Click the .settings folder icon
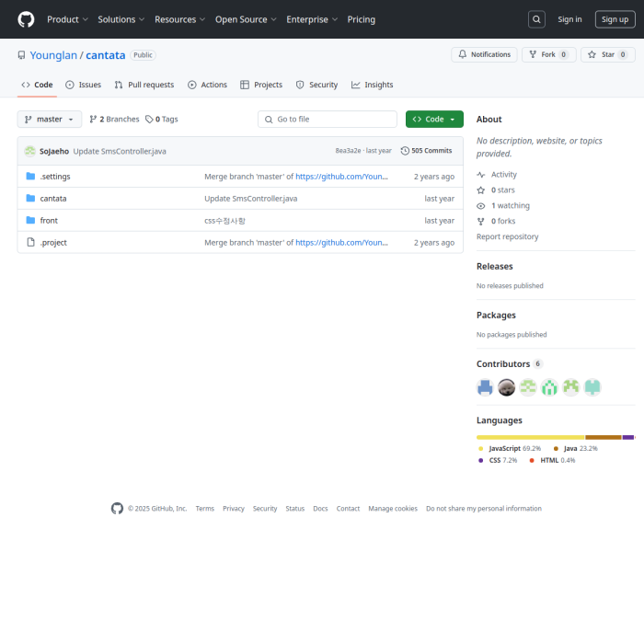This screenshot has height=644, width=644. (x=30, y=177)
